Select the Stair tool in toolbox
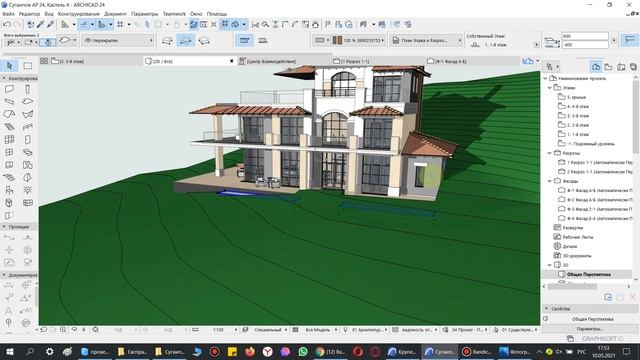The width and height of the screenshot is (640, 360). click(x=9, y=127)
